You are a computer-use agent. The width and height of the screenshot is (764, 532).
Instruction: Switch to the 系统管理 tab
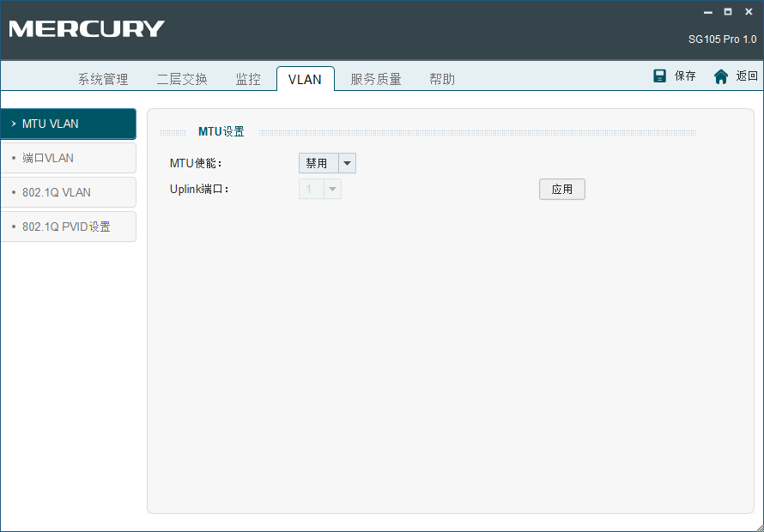(x=103, y=79)
